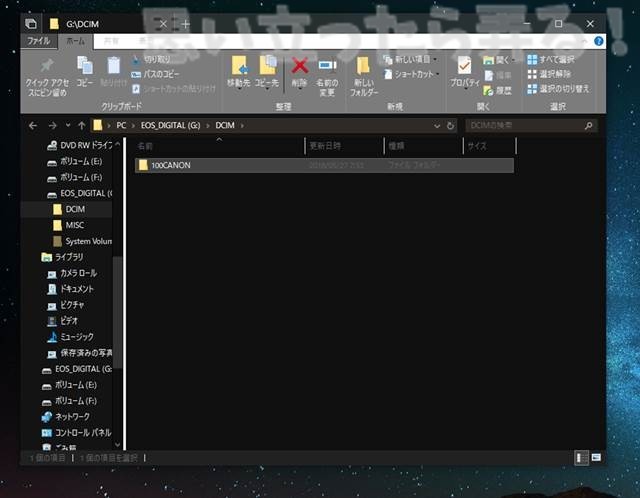Image resolution: width=640 pixels, height=498 pixels.
Task: Open Libraries (ライブラリ) in navigation pane
Action: click(x=62, y=257)
